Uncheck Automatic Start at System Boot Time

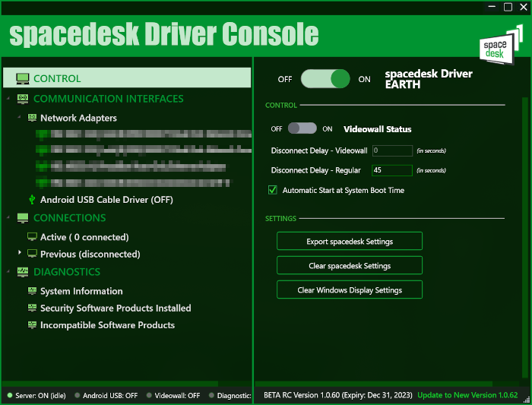[272, 190]
